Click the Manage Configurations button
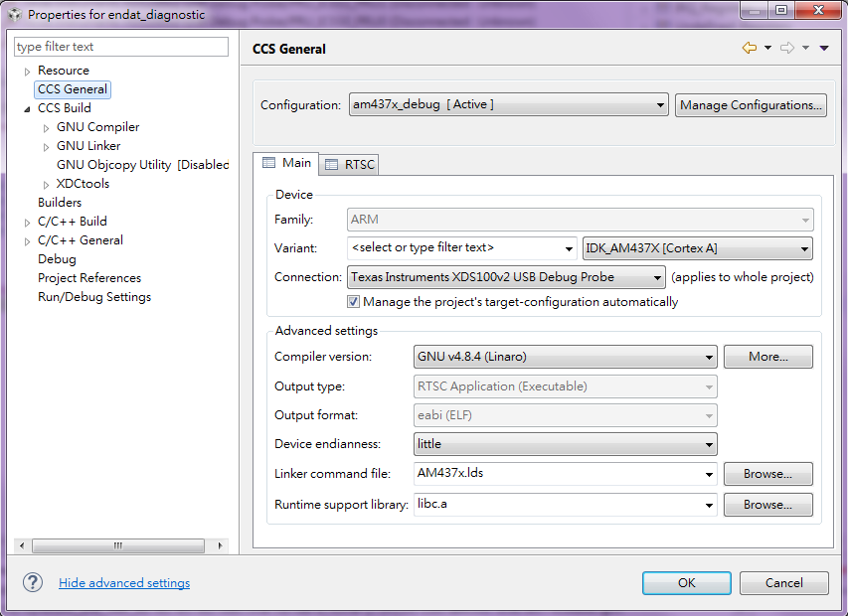 (751, 105)
